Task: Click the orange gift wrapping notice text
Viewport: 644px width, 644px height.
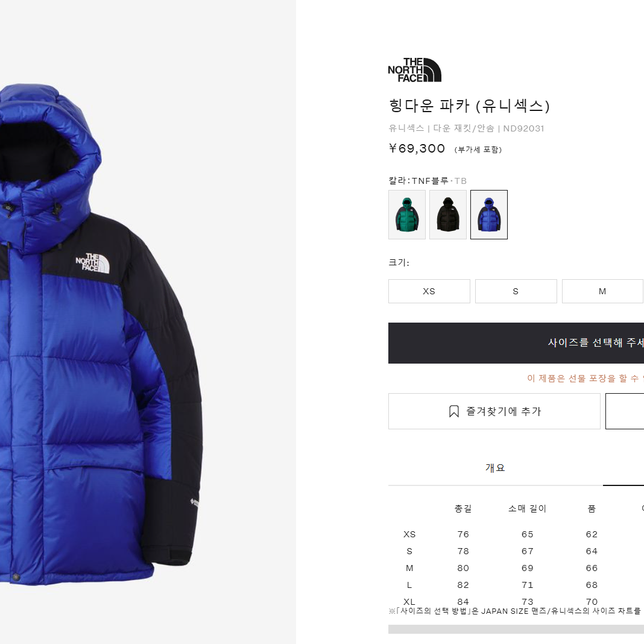Action: tap(586, 378)
